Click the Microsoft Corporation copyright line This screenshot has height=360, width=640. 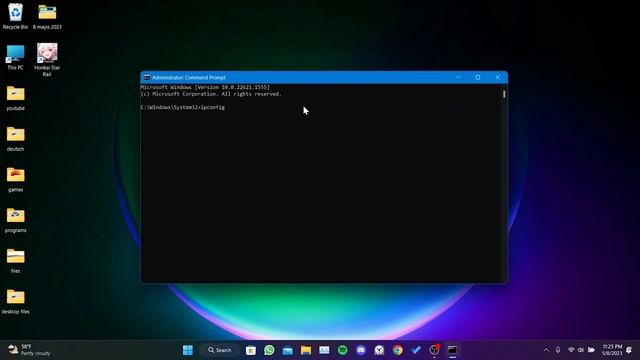pyautogui.click(x=211, y=94)
